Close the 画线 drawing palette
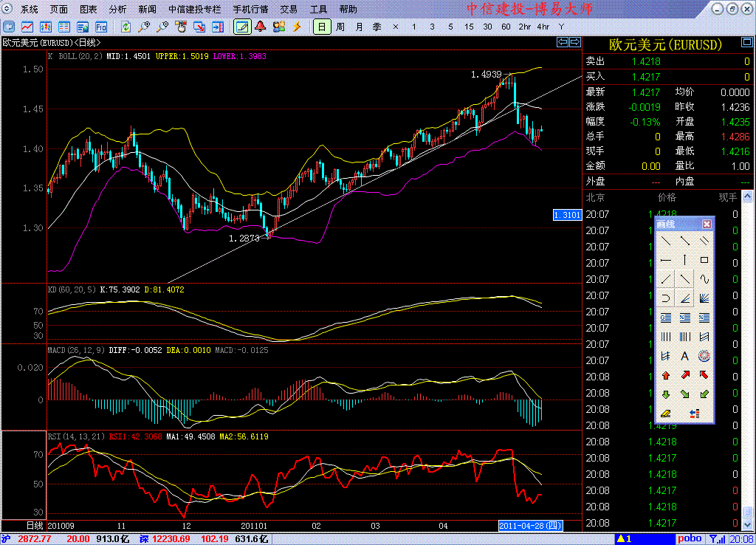The image size is (756, 545). [x=707, y=224]
